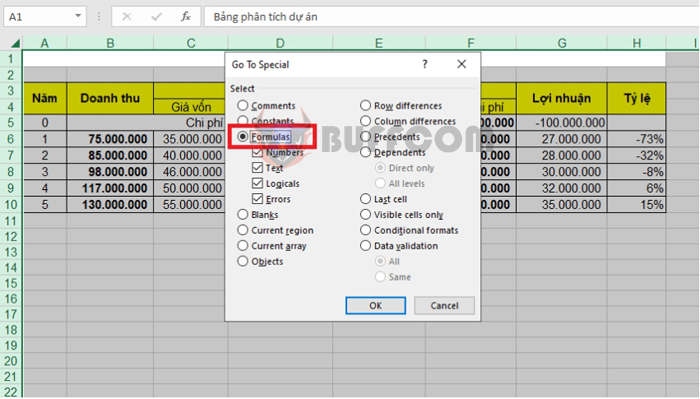Select the Precedents radio button
This screenshot has width=700, height=399.
(x=366, y=137)
